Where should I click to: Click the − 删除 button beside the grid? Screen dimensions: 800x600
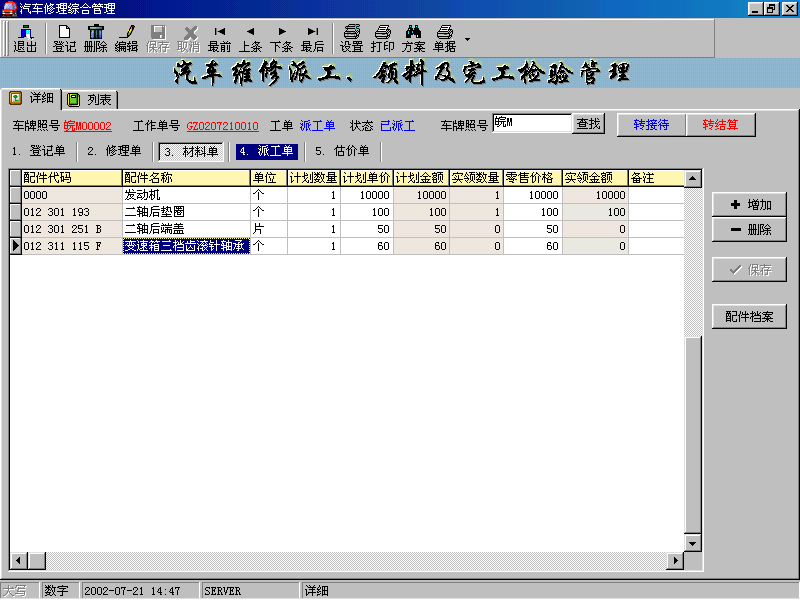pos(749,230)
